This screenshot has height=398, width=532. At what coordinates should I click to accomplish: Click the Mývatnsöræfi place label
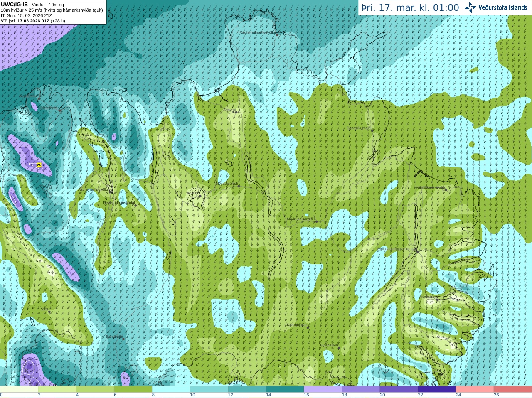227,183
